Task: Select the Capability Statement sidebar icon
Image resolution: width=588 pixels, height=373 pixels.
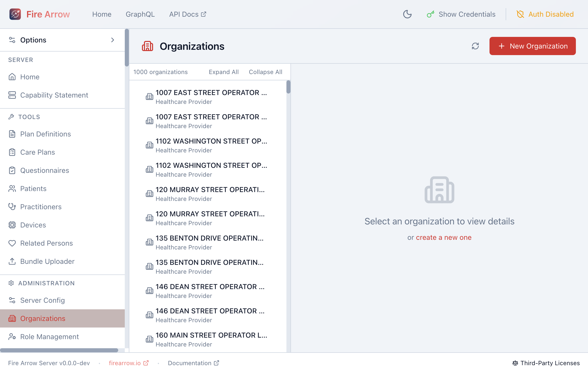Action: [12, 95]
